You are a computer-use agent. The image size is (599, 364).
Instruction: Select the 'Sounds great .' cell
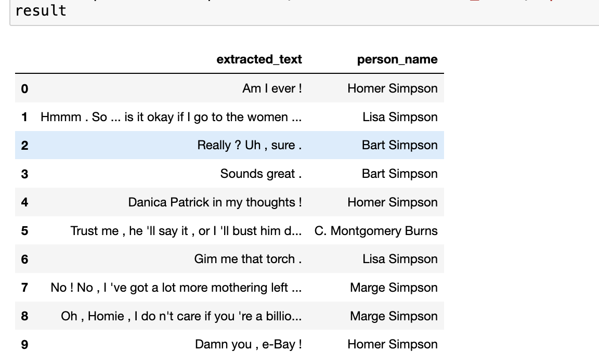[x=261, y=174]
